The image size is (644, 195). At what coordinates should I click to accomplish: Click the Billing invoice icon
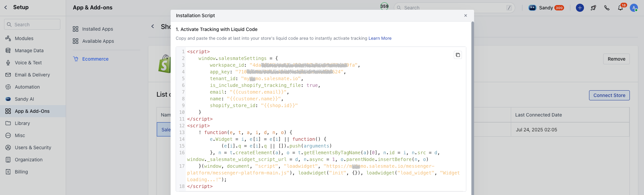(8, 172)
